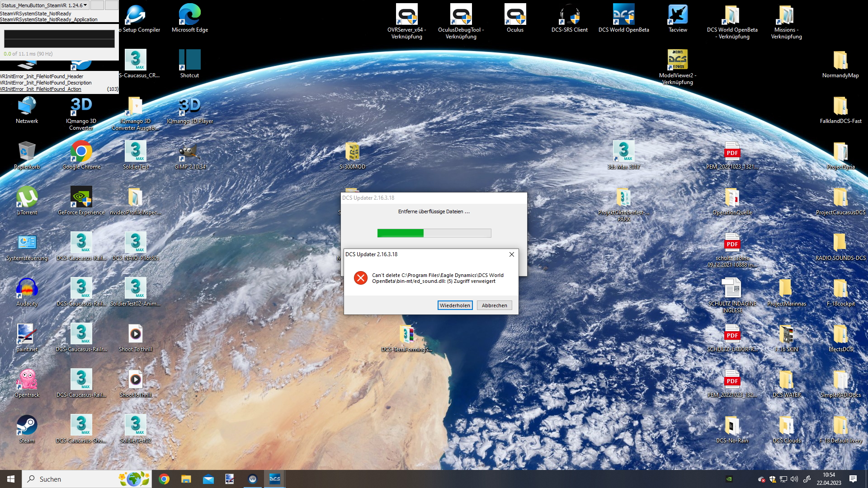The image size is (868, 488).
Task: Open the SteamVR menu dropdown arrow
Action: [85, 5]
